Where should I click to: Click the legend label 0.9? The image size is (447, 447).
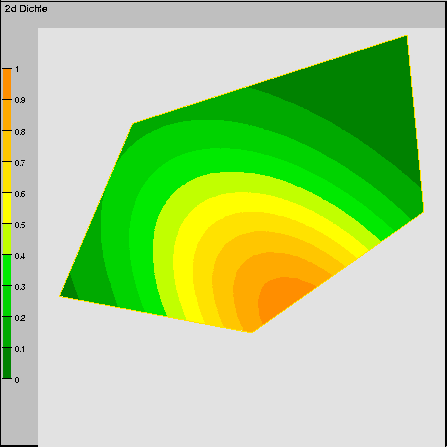tap(20, 100)
